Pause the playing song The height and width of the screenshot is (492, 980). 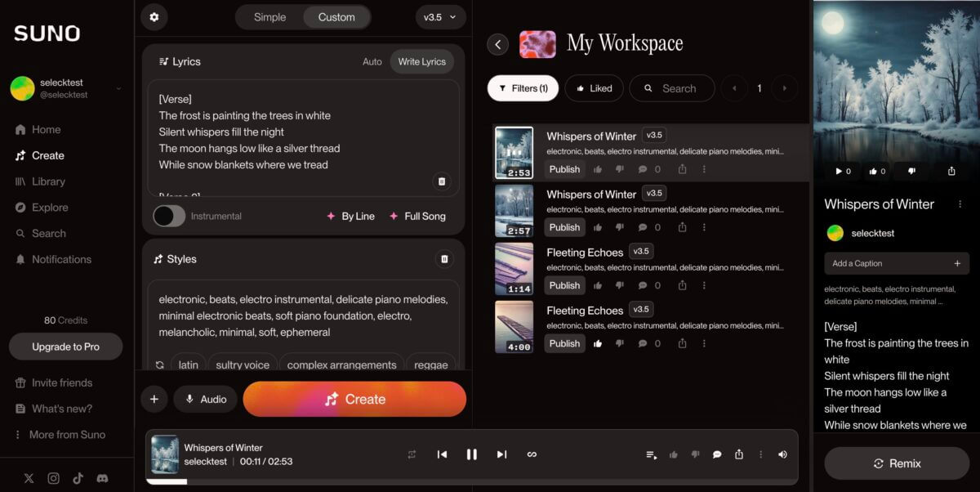[x=471, y=454]
